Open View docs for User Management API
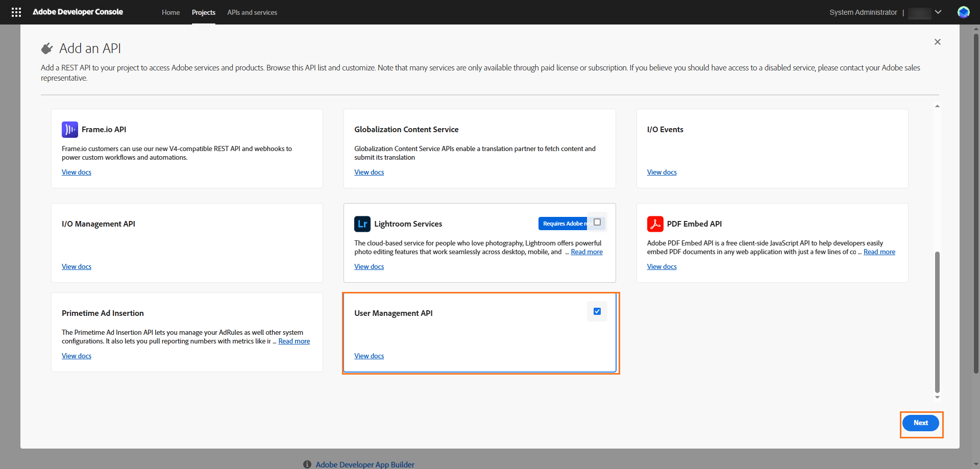 369,356
